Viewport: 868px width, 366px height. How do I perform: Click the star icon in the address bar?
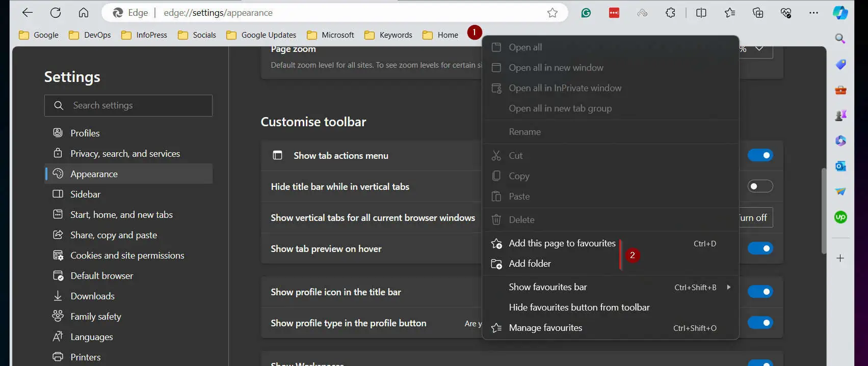[553, 13]
